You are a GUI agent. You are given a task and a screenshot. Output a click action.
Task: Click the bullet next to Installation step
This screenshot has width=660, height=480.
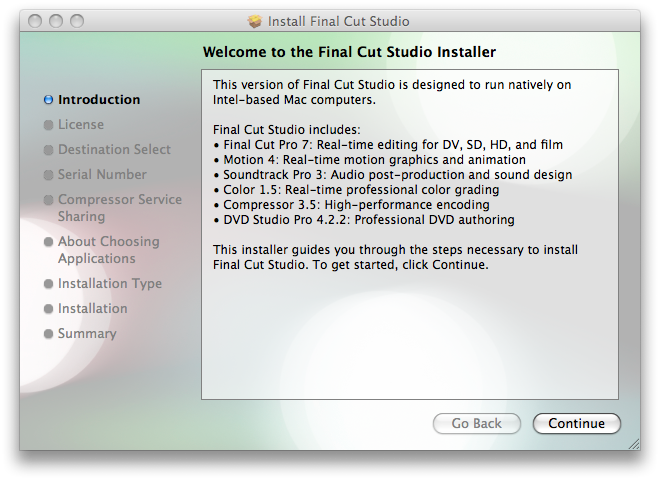tap(48, 309)
